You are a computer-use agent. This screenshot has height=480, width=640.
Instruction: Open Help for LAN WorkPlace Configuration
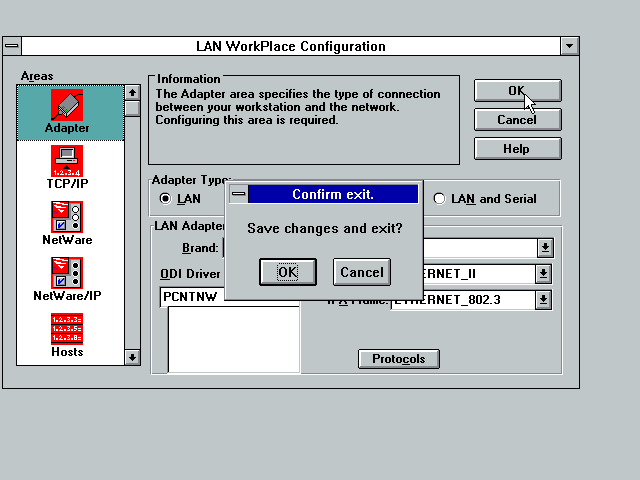pos(518,149)
